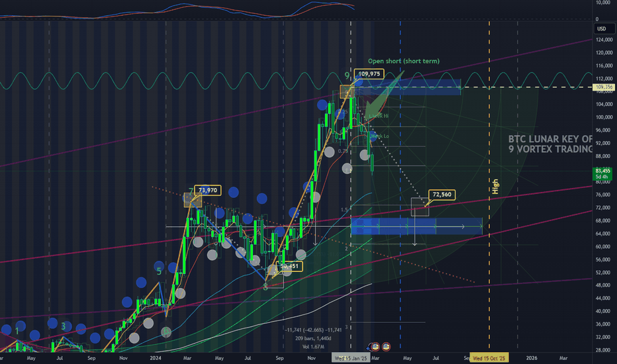Click the 28,000 price axis value
617x364 pixels.
[x=604, y=350]
